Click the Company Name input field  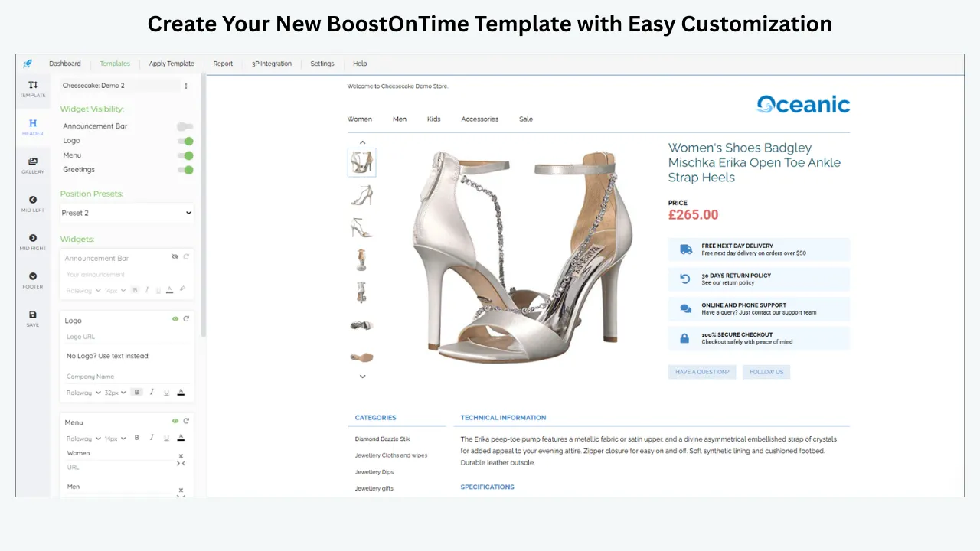click(126, 377)
